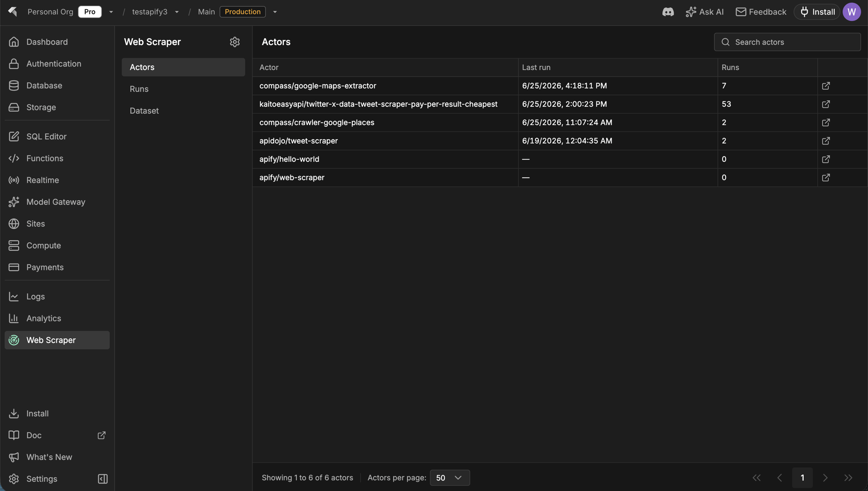Click actor kaitoeasyapi/twitter-x-data-tweet-scraper-pay-per-result-cheapest

tap(378, 104)
